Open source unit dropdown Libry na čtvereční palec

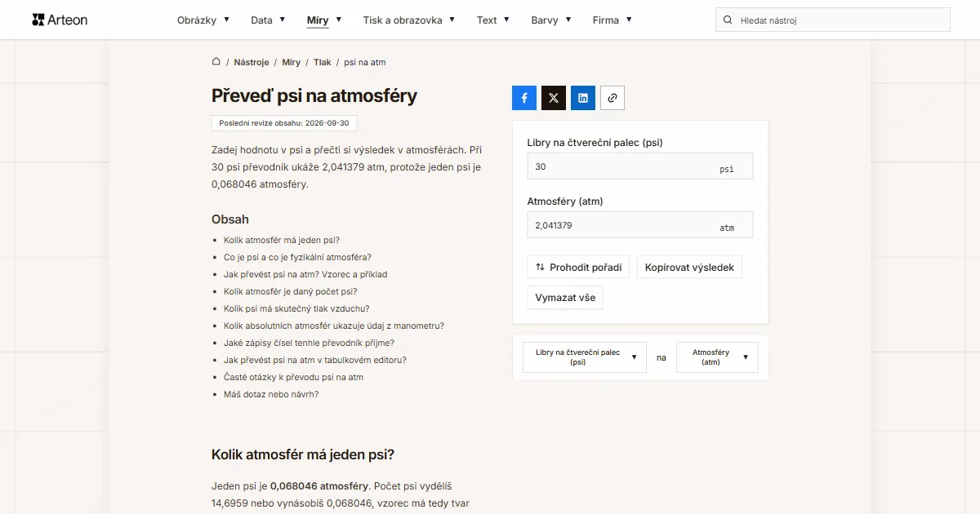[x=585, y=357]
